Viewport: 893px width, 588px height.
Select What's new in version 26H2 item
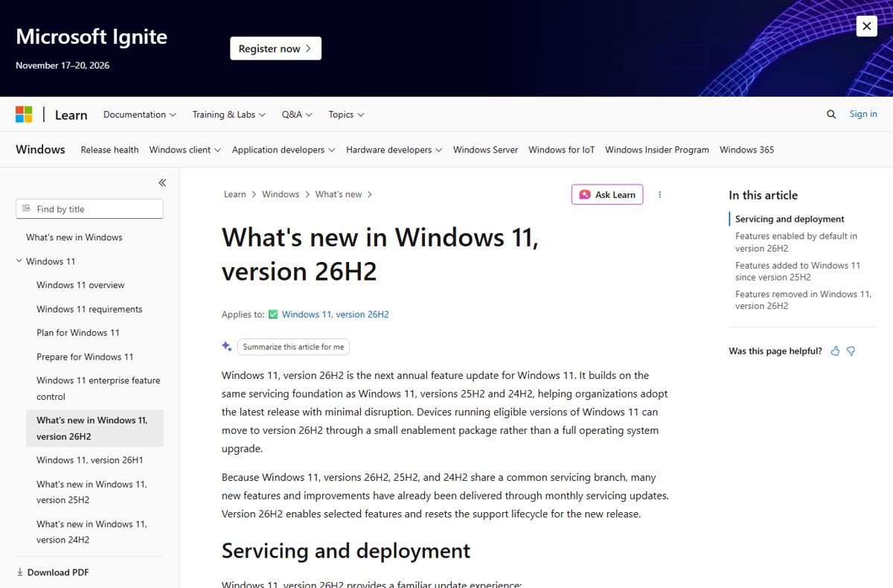(95, 428)
